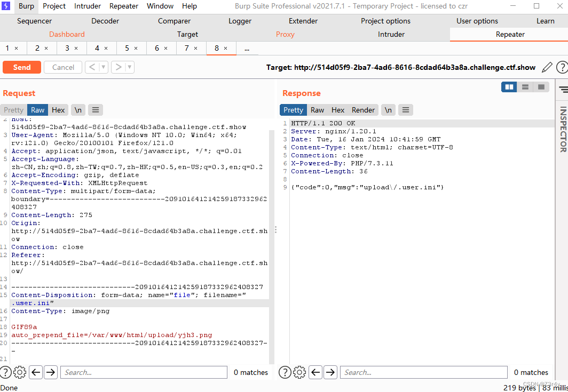Switch to the Proxy tab
Screen dimensions: 568x392
pyautogui.click(x=286, y=34)
